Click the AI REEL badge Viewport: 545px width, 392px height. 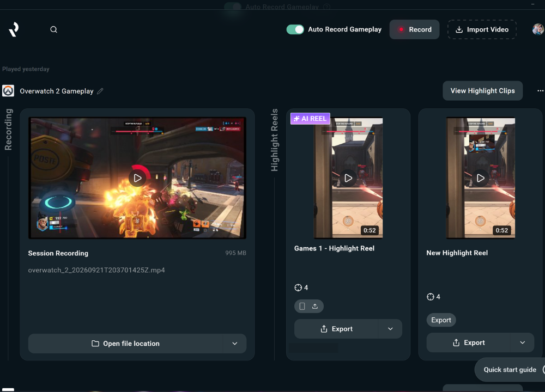(x=310, y=118)
